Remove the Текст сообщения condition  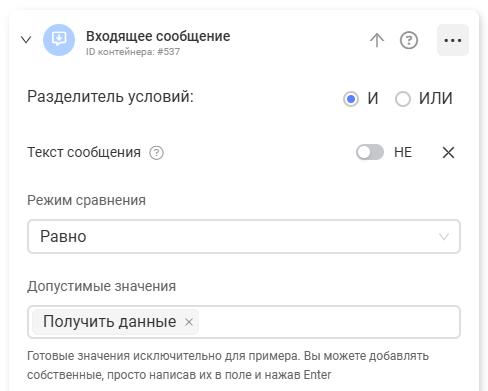[448, 153]
